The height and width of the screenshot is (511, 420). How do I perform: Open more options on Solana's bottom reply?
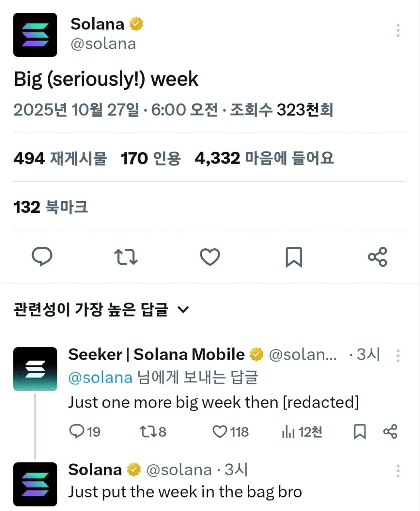[398, 471]
